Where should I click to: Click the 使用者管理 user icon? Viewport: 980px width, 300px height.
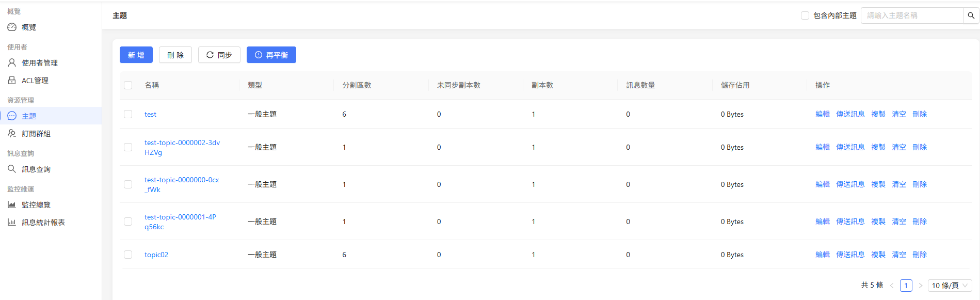click(x=12, y=62)
